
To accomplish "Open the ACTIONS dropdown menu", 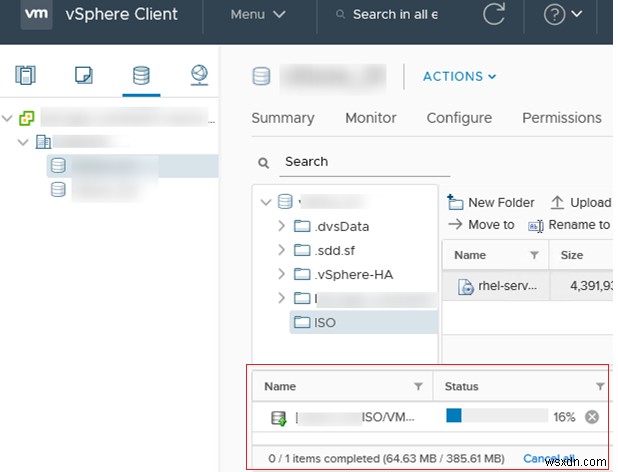I will tap(459, 76).
